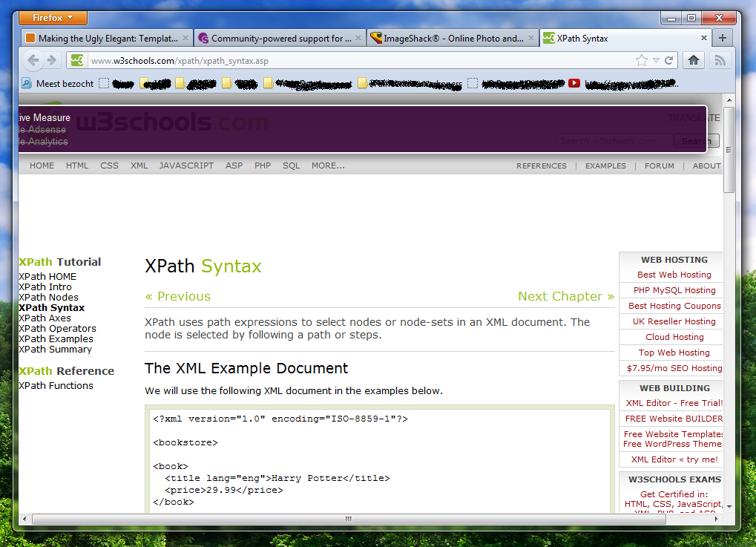756x547 pixels.
Task: Close the ImageShack tab
Action: 531,38
